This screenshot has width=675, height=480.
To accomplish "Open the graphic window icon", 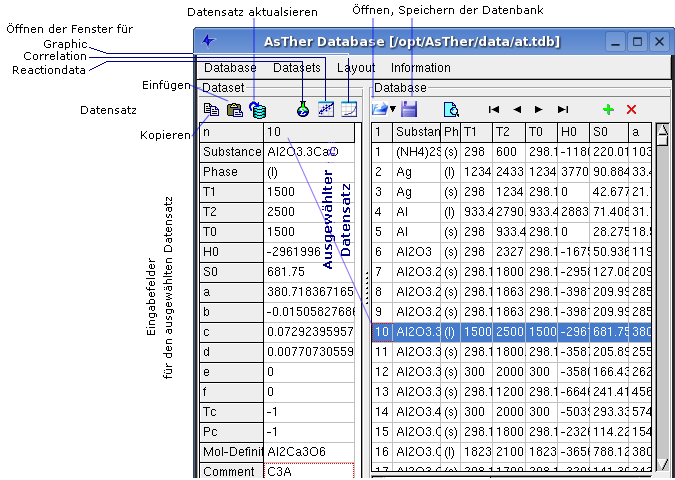I will (349, 109).
